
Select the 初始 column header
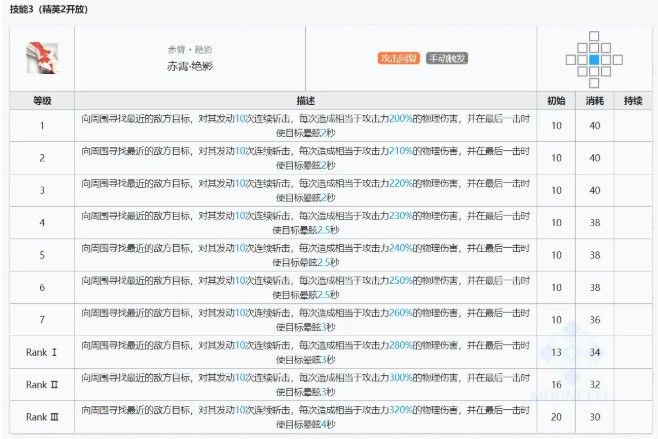pyautogui.click(x=556, y=101)
